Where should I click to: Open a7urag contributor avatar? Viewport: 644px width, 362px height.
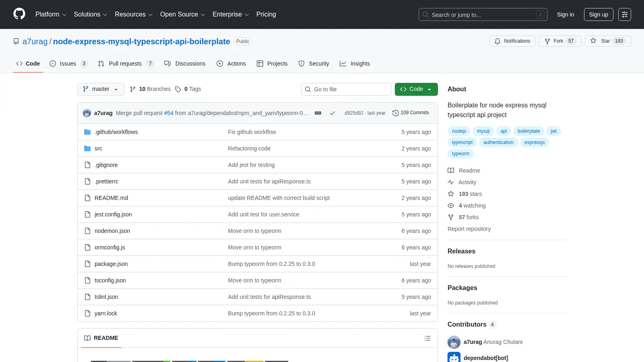coord(454,342)
